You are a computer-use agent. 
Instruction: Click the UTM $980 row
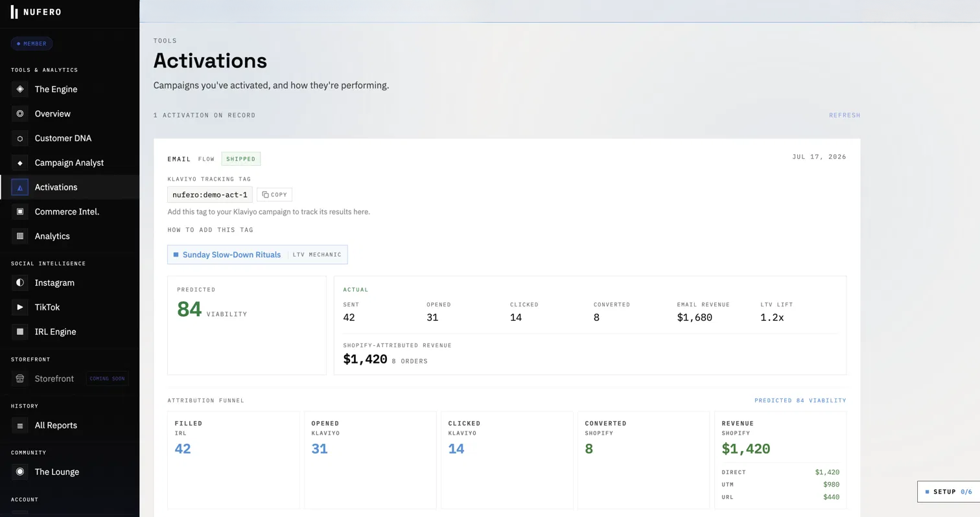pyautogui.click(x=780, y=485)
